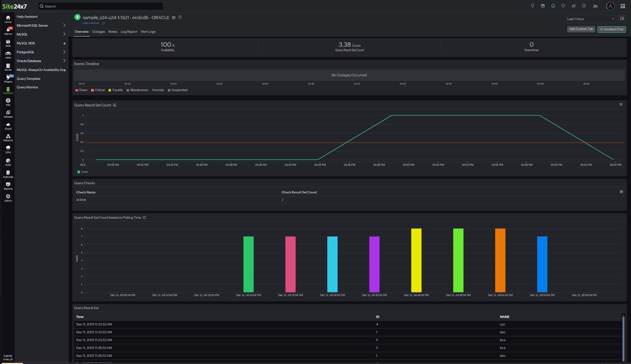The image size is (631, 364).
Task: Click the Site24x7 logo
Action: coord(15,6)
